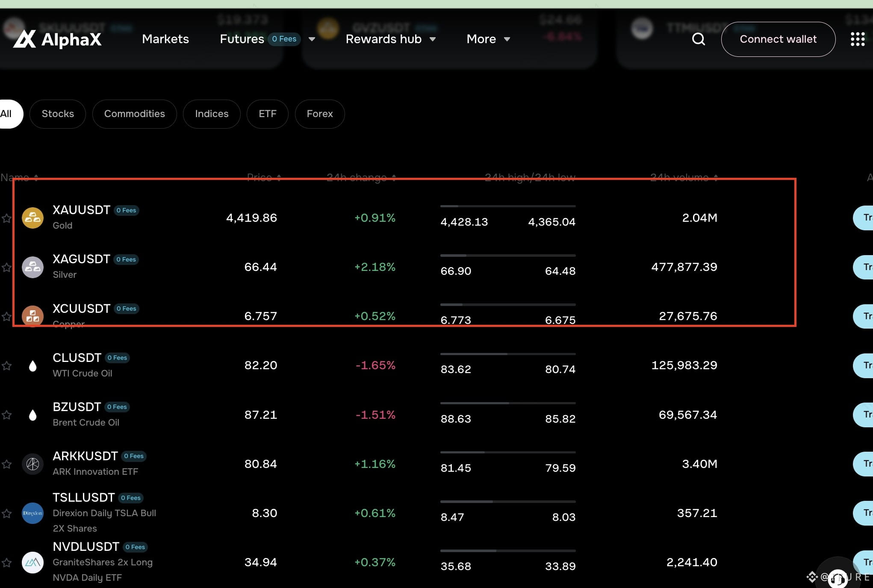873x588 pixels.
Task: Click the Trade button for ARKKUSDT
Action: tap(863, 464)
